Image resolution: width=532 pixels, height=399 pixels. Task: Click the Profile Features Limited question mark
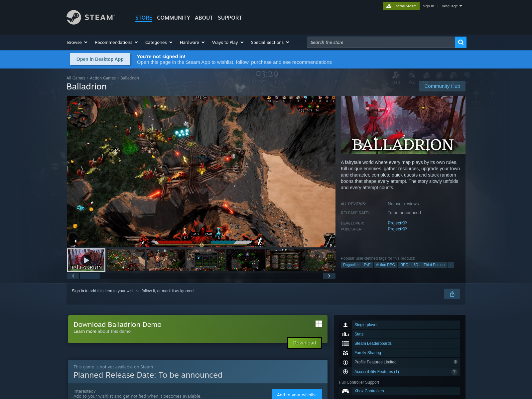[456, 362]
